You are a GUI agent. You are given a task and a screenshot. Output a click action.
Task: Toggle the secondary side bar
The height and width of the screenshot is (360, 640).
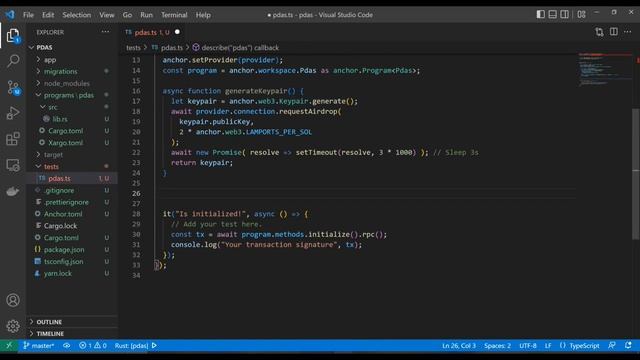(564, 14)
